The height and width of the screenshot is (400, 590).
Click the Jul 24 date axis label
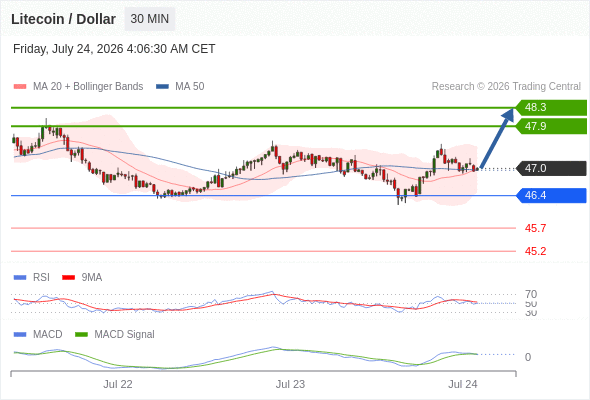coord(462,384)
